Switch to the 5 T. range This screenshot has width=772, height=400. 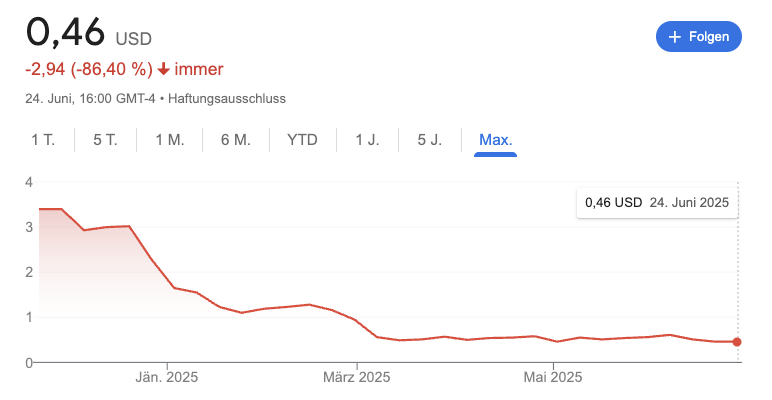click(x=105, y=140)
